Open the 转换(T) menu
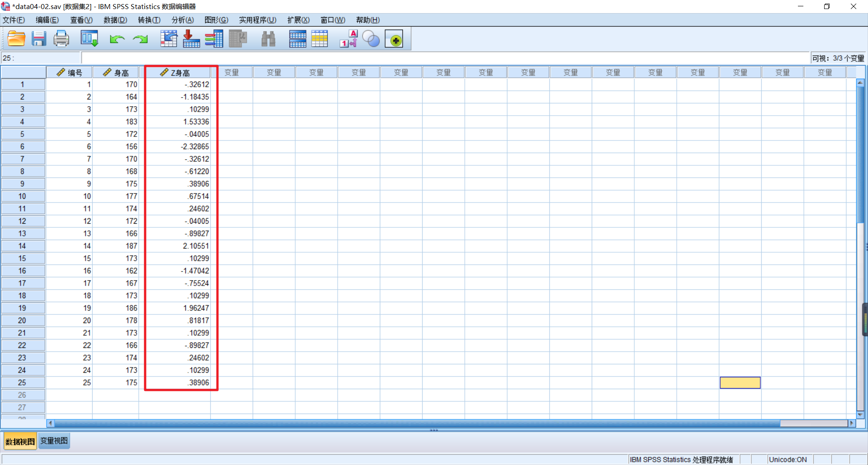The width and height of the screenshot is (868, 465). point(149,20)
